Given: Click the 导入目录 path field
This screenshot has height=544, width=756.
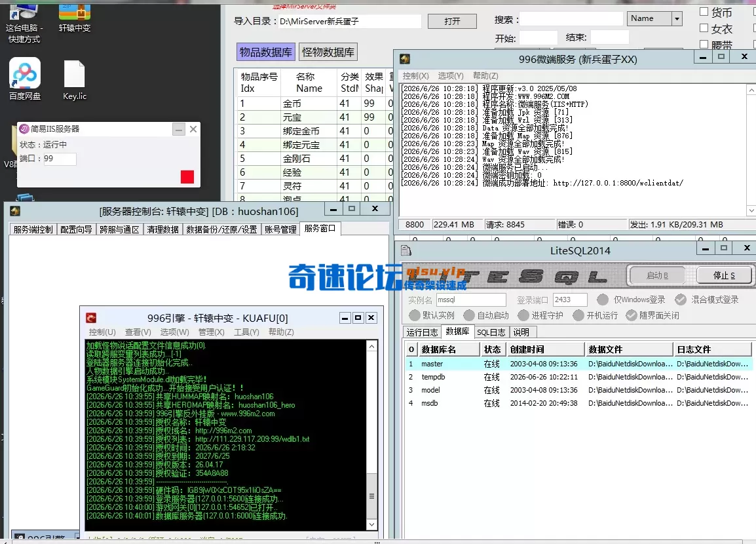Looking at the screenshot, I should 350,21.
